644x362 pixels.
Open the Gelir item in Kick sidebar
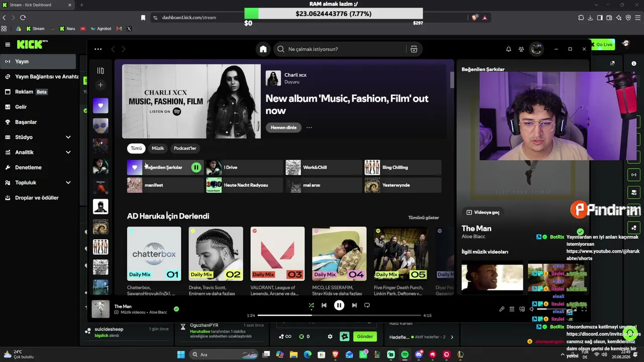38,107
